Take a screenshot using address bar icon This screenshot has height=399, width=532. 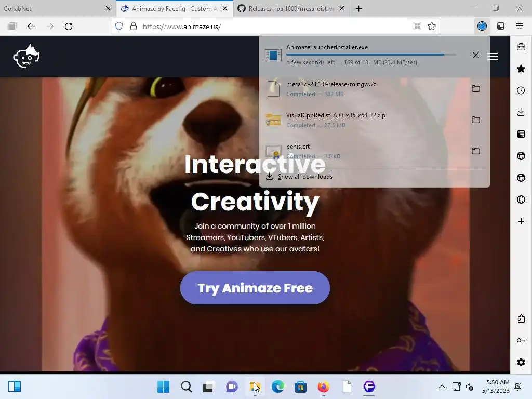click(x=417, y=26)
